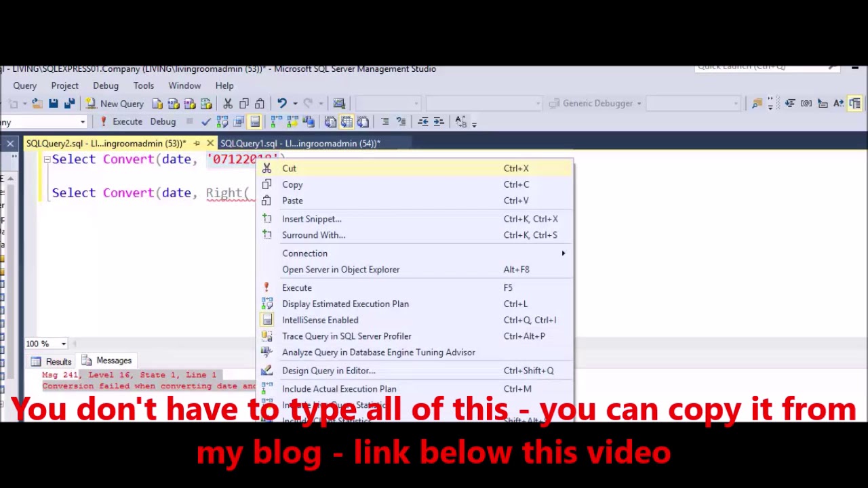
Task: Open the Tools menu
Action: point(144,86)
